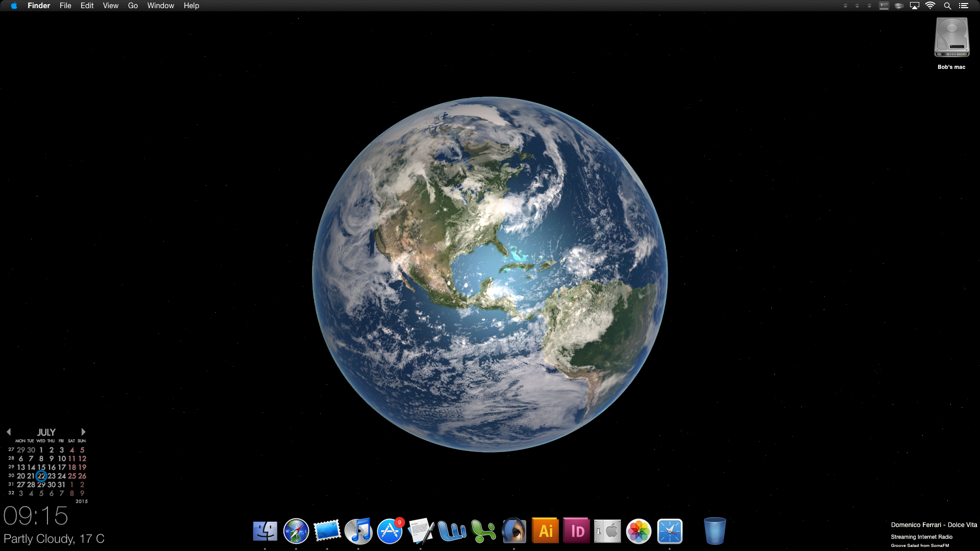This screenshot has height=551, width=980.
Task: Open iTunes in the dock
Action: pos(358,531)
